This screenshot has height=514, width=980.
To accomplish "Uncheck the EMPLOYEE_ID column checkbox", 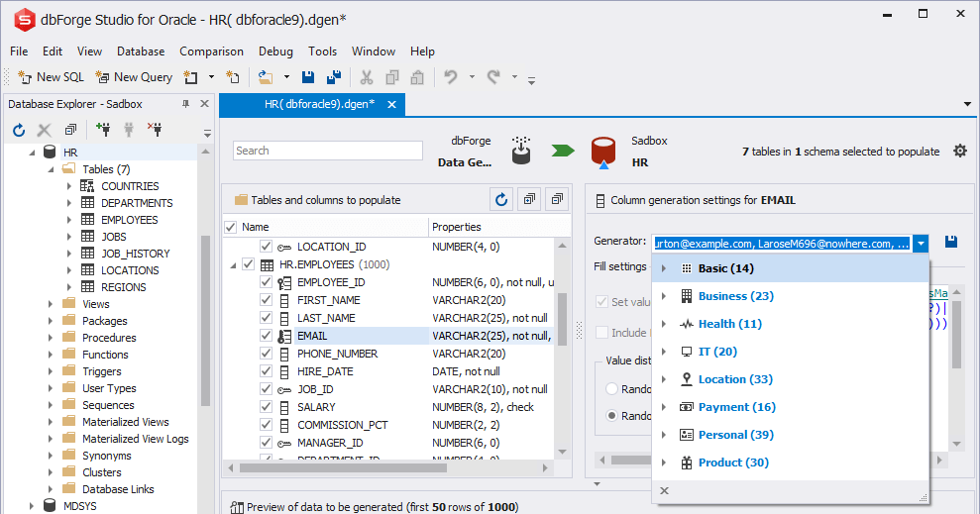I will tap(266, 281).
